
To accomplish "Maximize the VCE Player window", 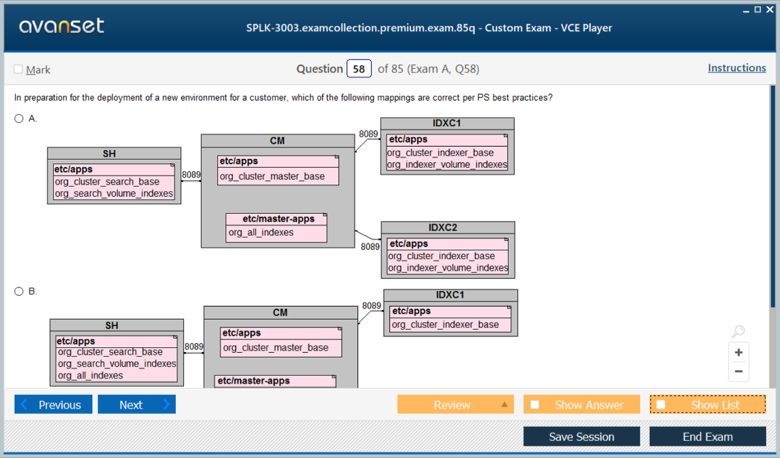I will click(x=757, y=8).
